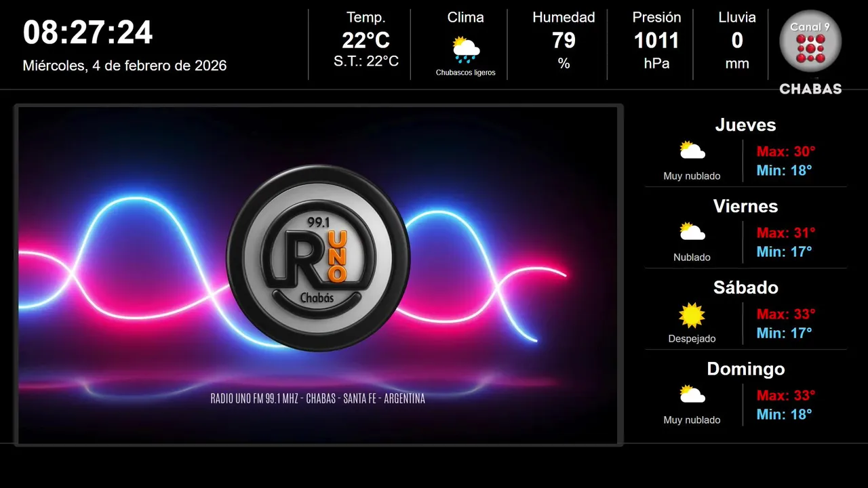Click the S.T.: 22°C feels-like value
The image size is (868, 488).
pos(366,61)
